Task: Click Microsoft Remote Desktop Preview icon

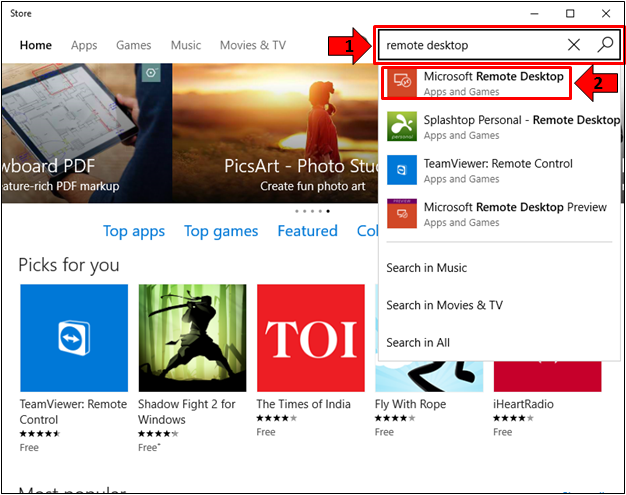Action: pyautogui.click(x=402, y=214)
